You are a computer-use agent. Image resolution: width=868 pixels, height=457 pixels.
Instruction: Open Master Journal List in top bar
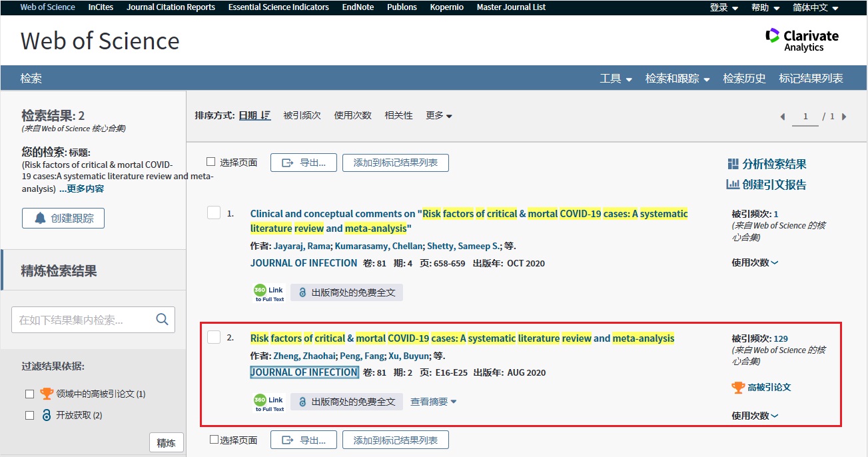(x=511, y=7)
